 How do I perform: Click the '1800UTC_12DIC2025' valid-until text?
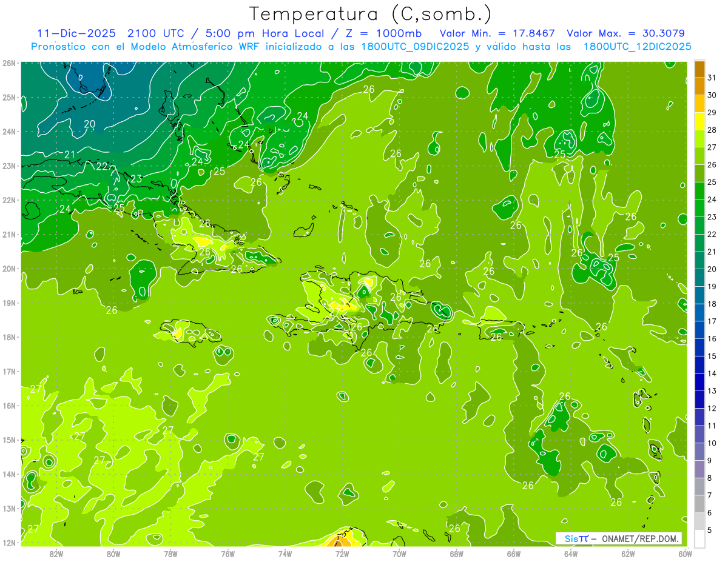[x=637, y=47]
